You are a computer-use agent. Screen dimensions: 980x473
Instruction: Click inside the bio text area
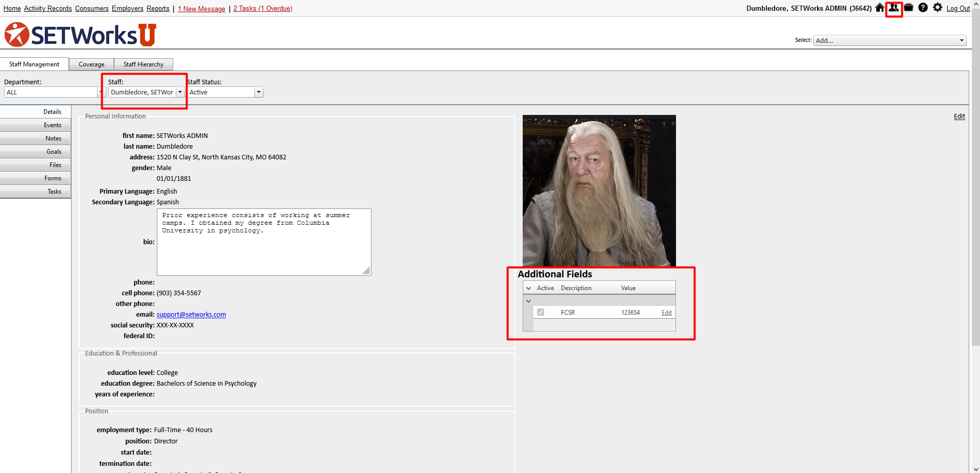tap(264, 242)
